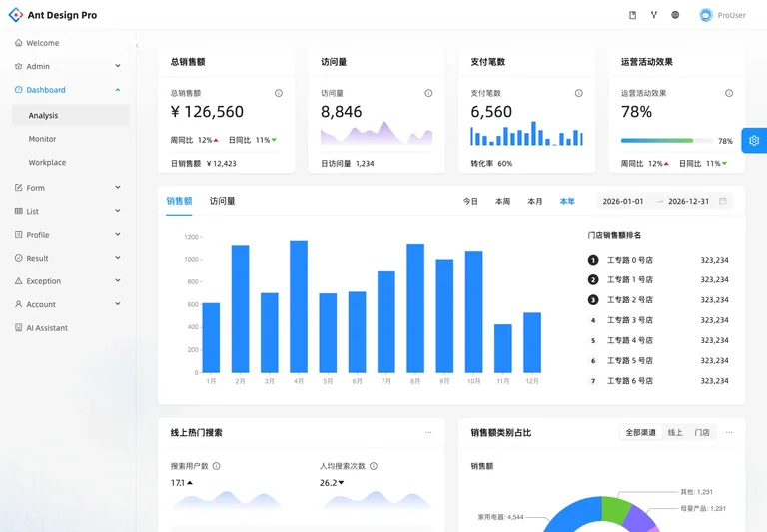Expand the Account menu chevron
767x532 pixels.
118,304
